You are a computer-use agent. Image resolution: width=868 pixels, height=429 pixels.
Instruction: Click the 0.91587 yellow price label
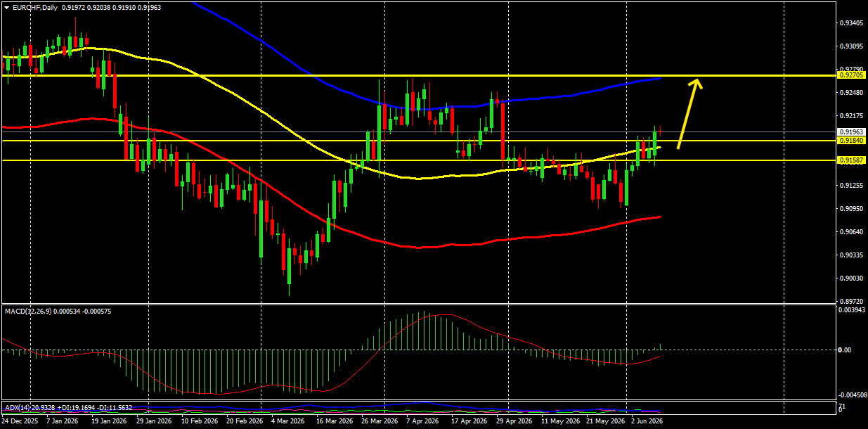pyautogui.click(x=850, y=160)
